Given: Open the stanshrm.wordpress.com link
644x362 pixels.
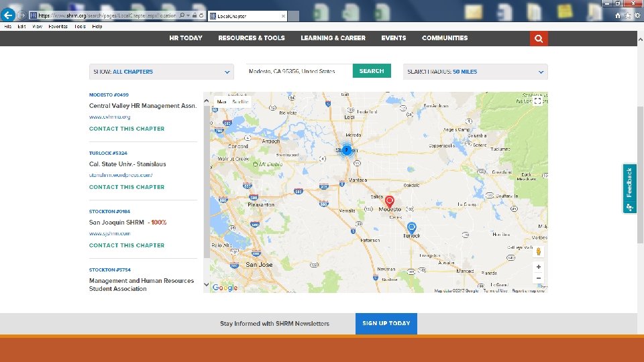Looking at the screenshot, I should [x=121, y=175].
